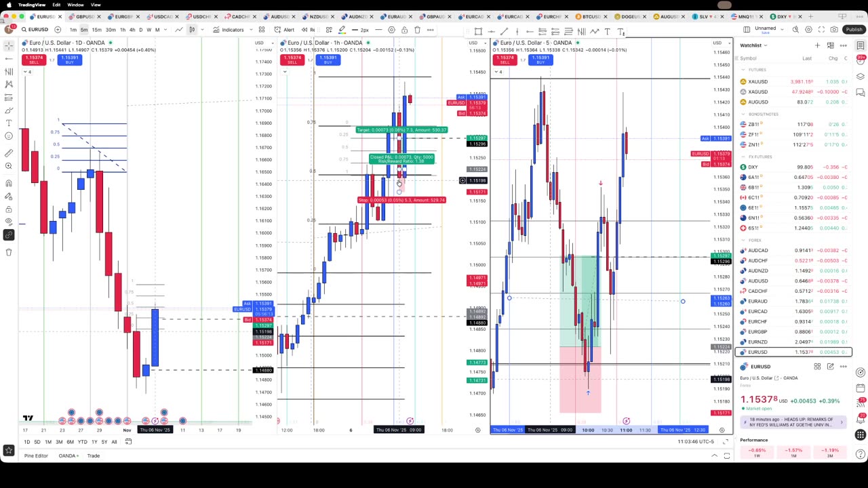This screenshot has height=488, width=868.
Task: Click the pencil line color tool
Action: pos(342,30)
